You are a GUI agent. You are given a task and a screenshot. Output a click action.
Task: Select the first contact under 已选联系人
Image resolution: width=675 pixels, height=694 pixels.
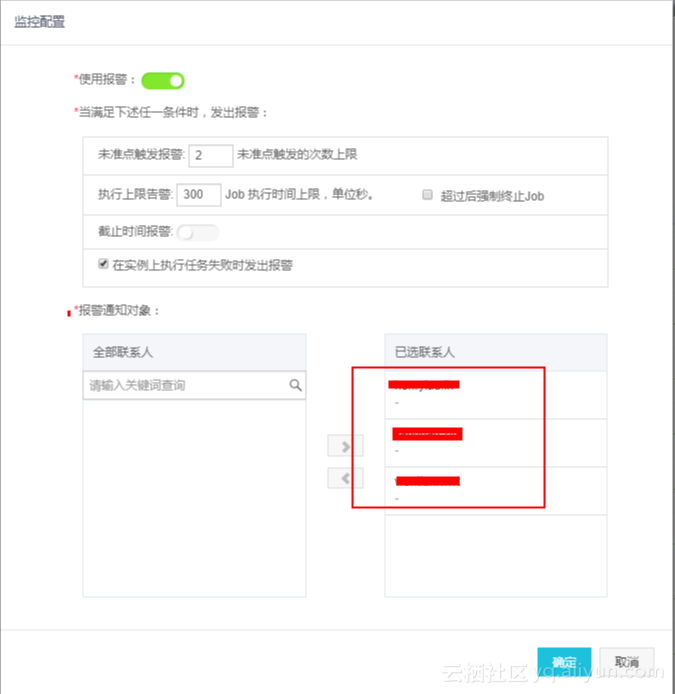click(496, 395)
